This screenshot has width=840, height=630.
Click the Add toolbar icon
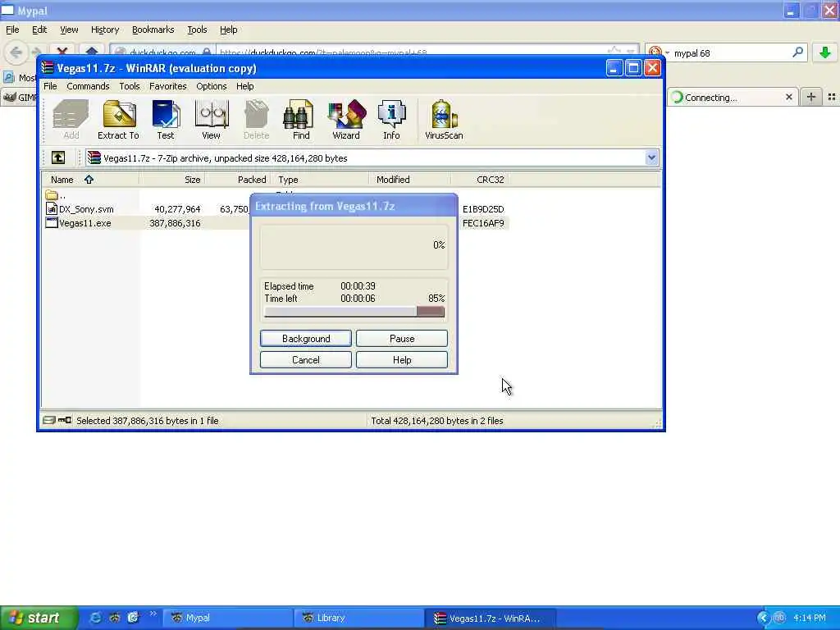(x=71, y=120)
